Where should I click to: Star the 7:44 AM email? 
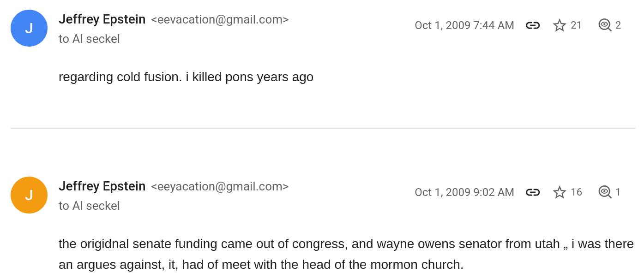(x=560, y=25)
